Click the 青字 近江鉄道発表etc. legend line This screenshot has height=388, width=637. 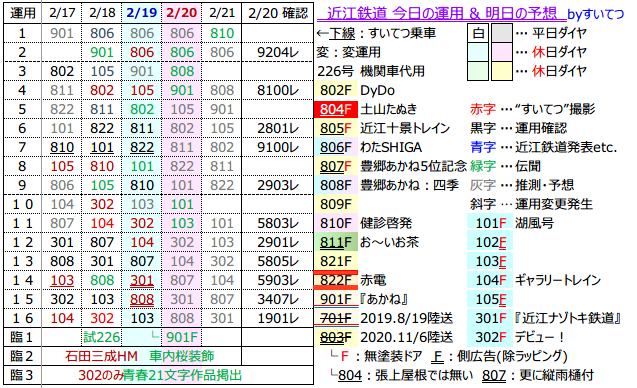pyautogui.click(x=544, y=147)
